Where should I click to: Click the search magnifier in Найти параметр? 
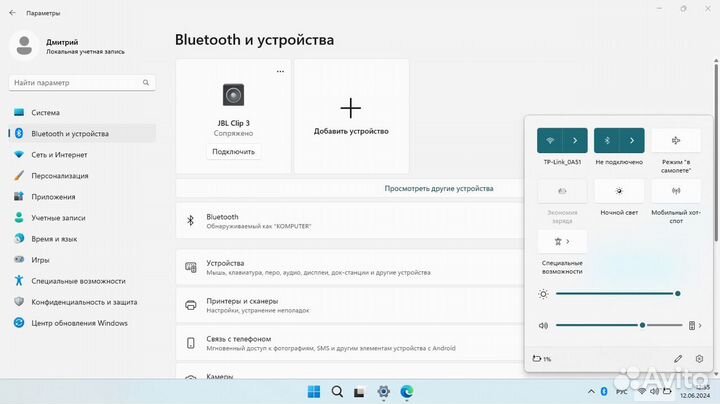click(x=146, y=83)
